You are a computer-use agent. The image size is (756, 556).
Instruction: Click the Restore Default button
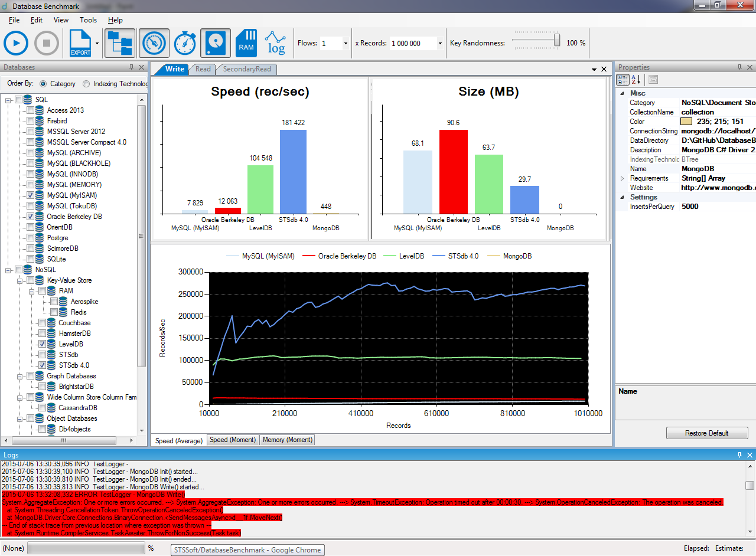coord(707,433)
